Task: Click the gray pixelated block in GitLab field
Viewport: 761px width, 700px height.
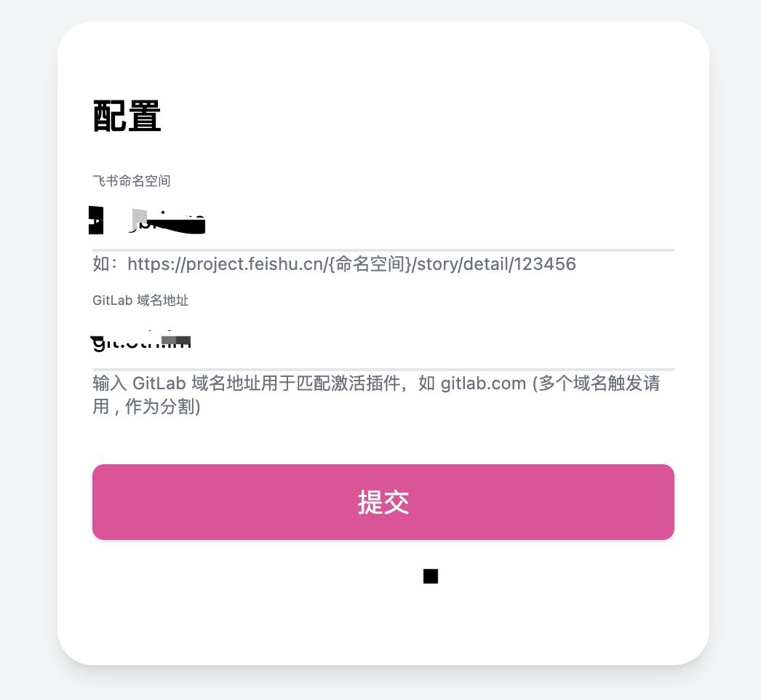Action: (175, 340)
